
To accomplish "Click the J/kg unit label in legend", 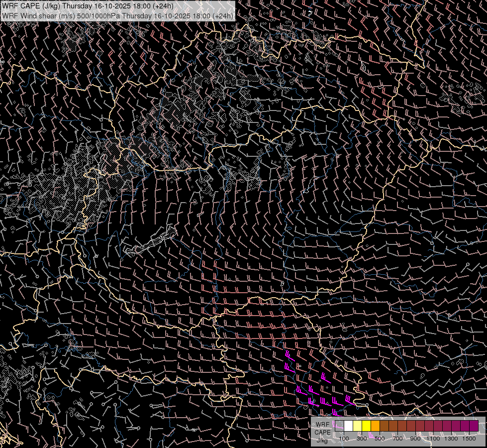I will click(322, 440).
